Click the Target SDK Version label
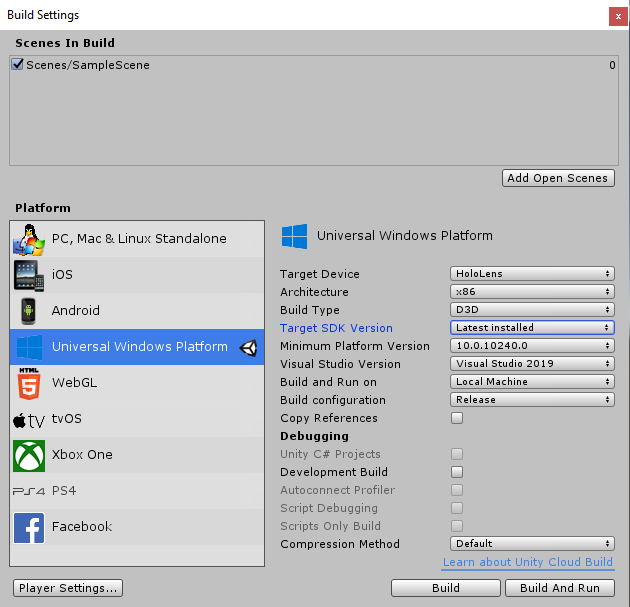Screen dimensions: 630x607 [336, 328]
